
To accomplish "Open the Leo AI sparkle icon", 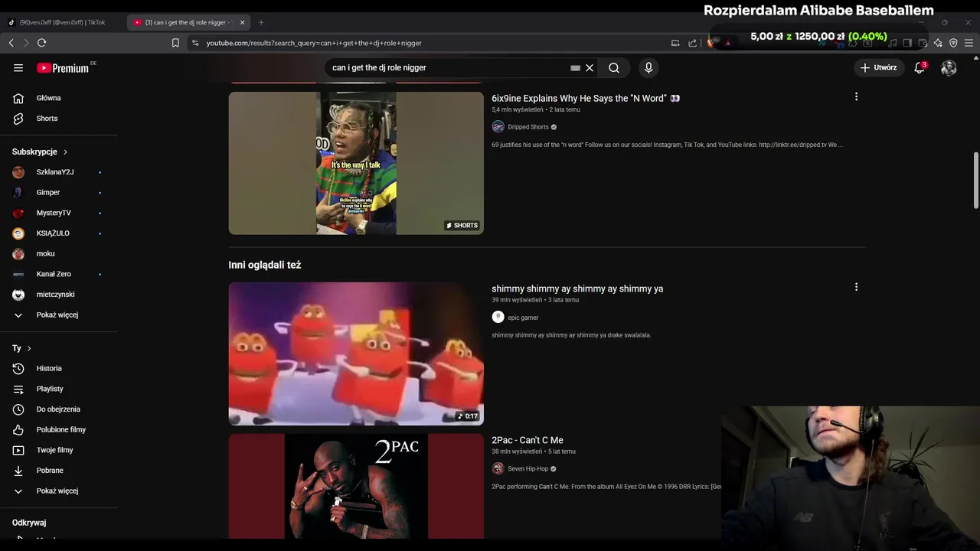I will pos(938,43).
